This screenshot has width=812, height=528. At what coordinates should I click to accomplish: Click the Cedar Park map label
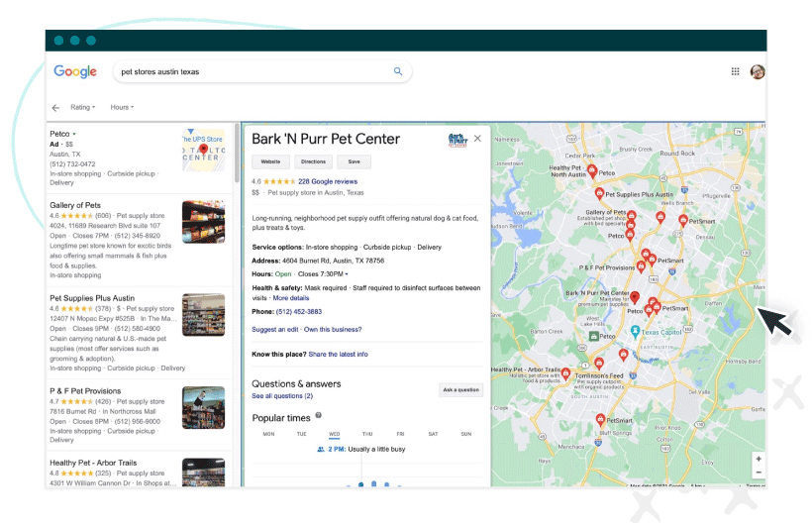(580, 156)
